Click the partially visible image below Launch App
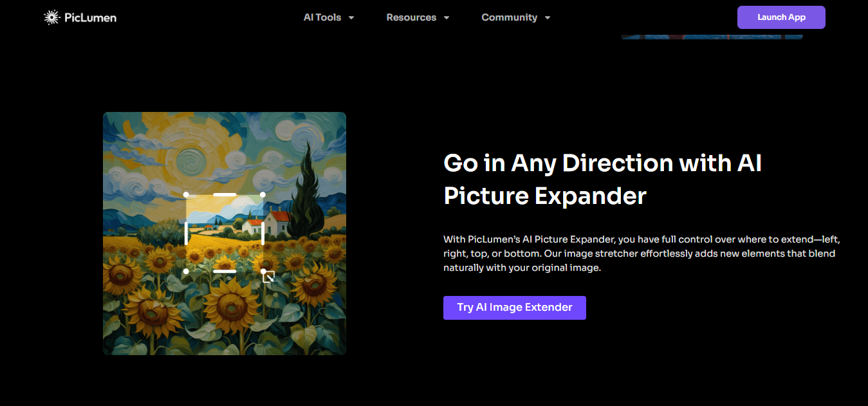This screenshot has height=406, width=868. (x=712, y=36)
